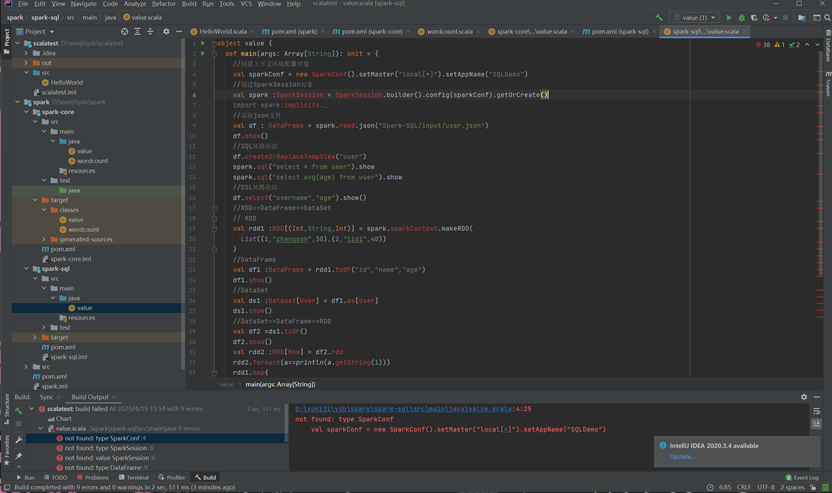Go to next highlighted error arrow
The height and width of the screenshot is (493, 832).
point(818,45)
